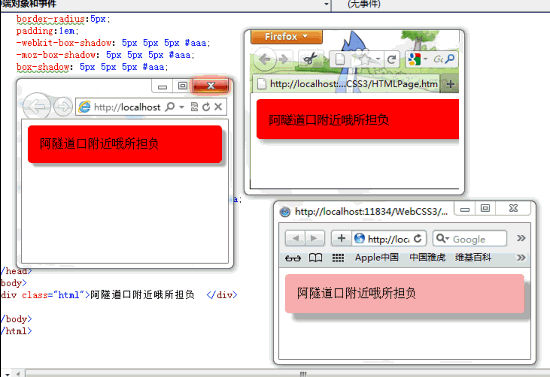Open the orange Firefox menu button

click(x=286, y=36)
